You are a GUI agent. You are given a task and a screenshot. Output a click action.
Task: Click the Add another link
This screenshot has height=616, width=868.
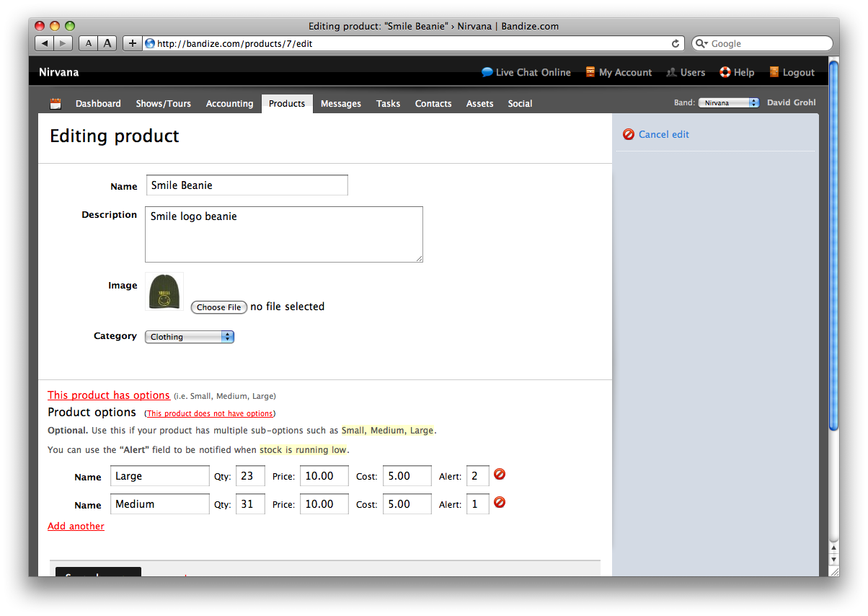(76, 526)
